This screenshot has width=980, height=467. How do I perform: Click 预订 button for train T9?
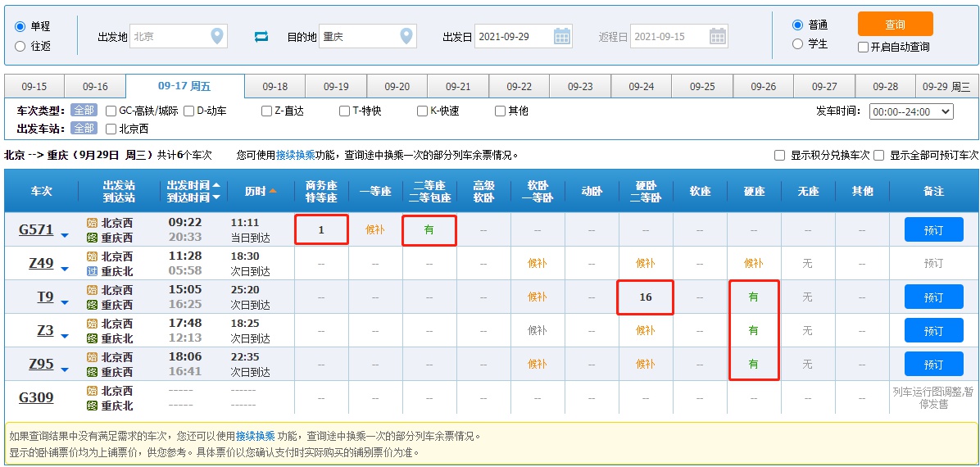(x=933, y=297)
